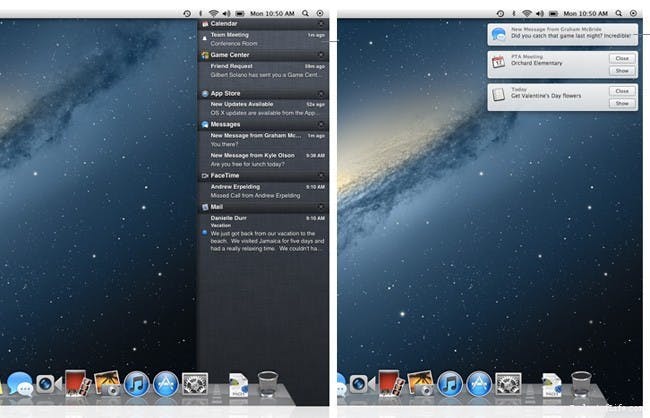Clear the App Store notifications section
650x418 pixels.
coord(321,94)
